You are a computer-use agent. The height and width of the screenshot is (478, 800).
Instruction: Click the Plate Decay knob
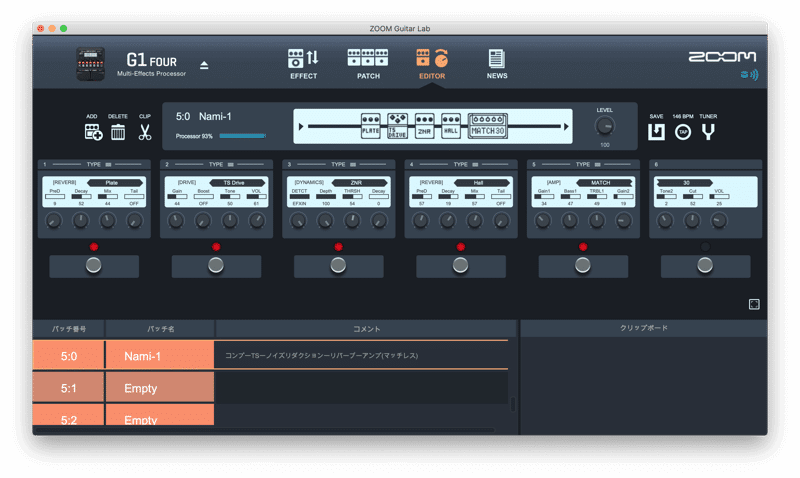point(81,221)
